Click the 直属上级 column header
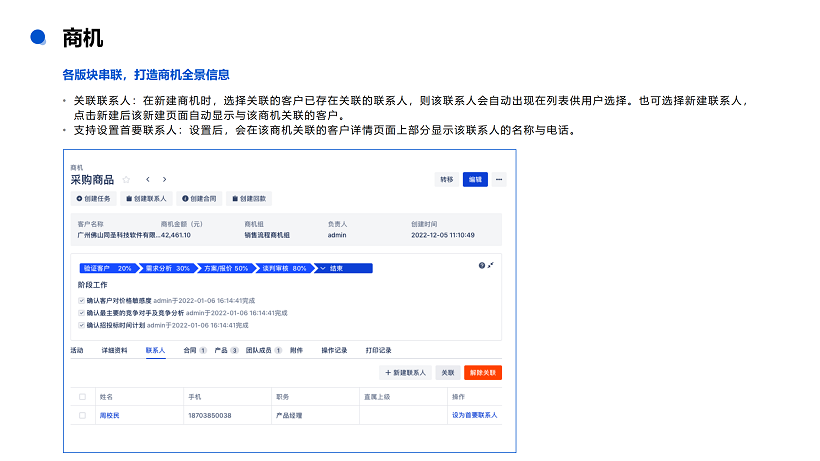Screen dimensions: 820x461 [377, 397]
